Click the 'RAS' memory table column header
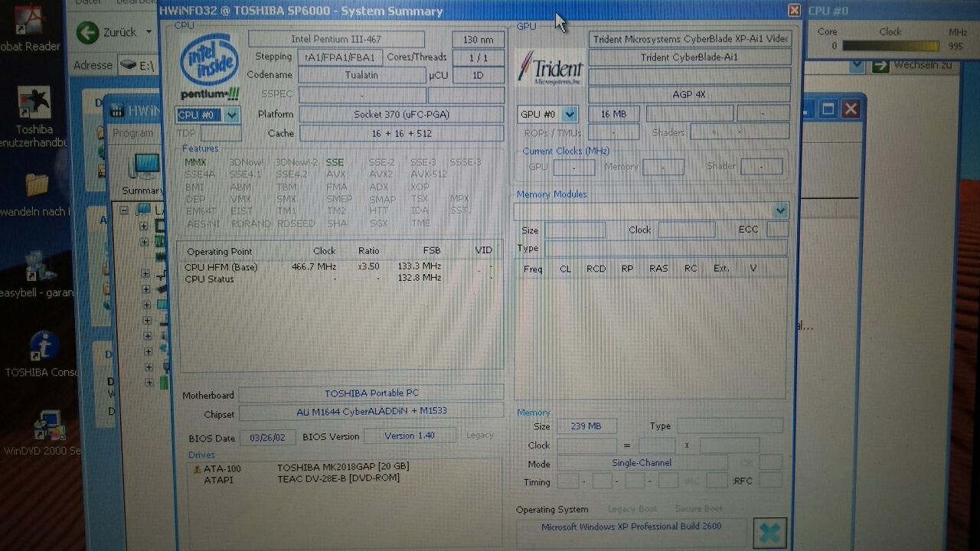The image size is (980, 551). (658, 269)
